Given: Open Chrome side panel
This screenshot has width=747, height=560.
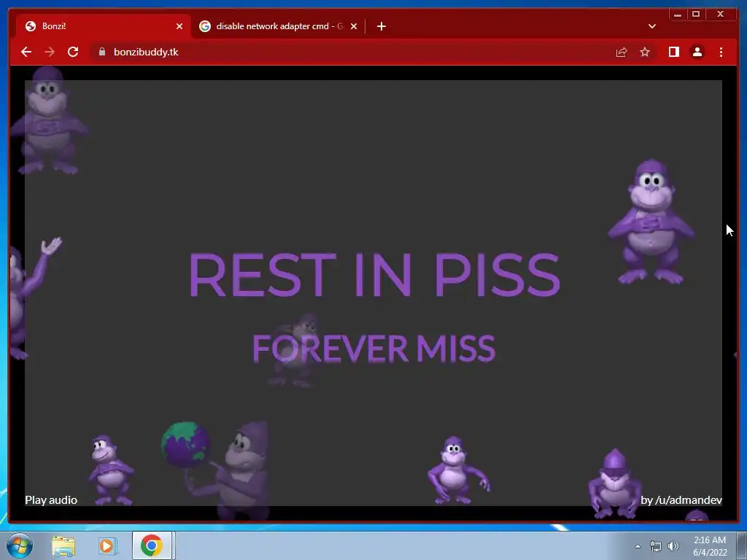Looking at the screenshot, I should 673,52.
